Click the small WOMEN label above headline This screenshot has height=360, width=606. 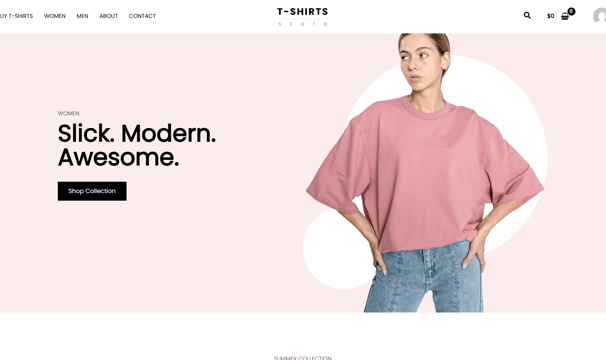coord(68,113)
